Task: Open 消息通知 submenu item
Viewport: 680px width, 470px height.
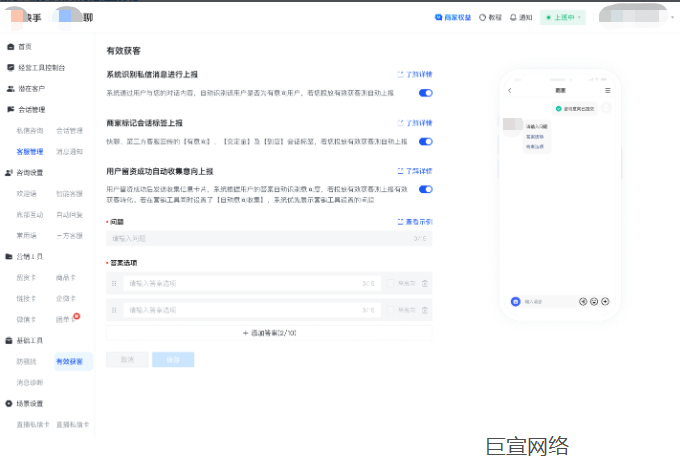Action: pyautogui.click(x=69, y=151)
